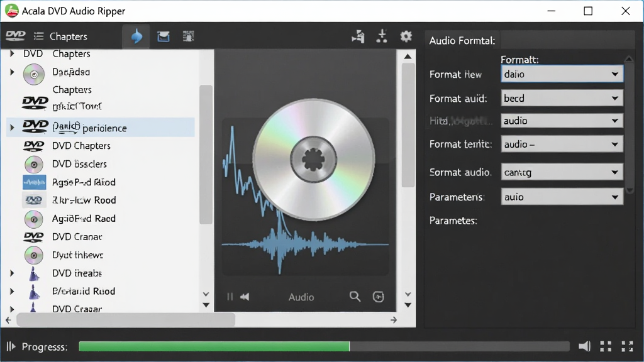Screen dimensions: 644x362
Task: Click the settings panel vertical scrollbar
Action: click(629, 125)
